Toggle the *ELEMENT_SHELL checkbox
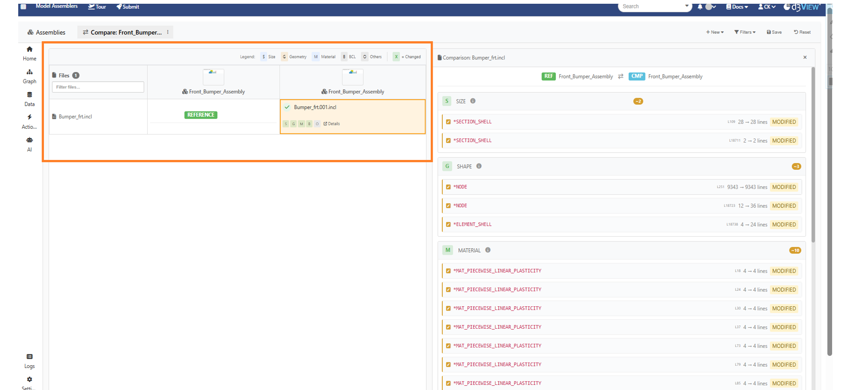Screen dimensions: 868x390 click(x=448, y=224)
